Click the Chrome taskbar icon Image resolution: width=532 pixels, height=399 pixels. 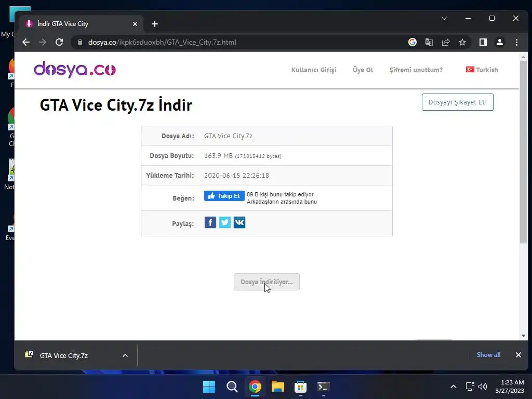[255, 387]
